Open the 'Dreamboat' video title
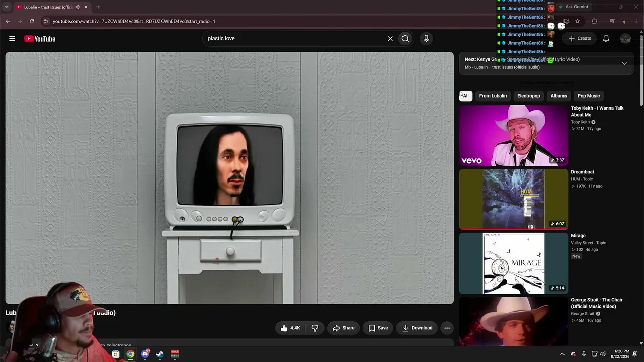 pyautogui.click(x=583, y=172)
